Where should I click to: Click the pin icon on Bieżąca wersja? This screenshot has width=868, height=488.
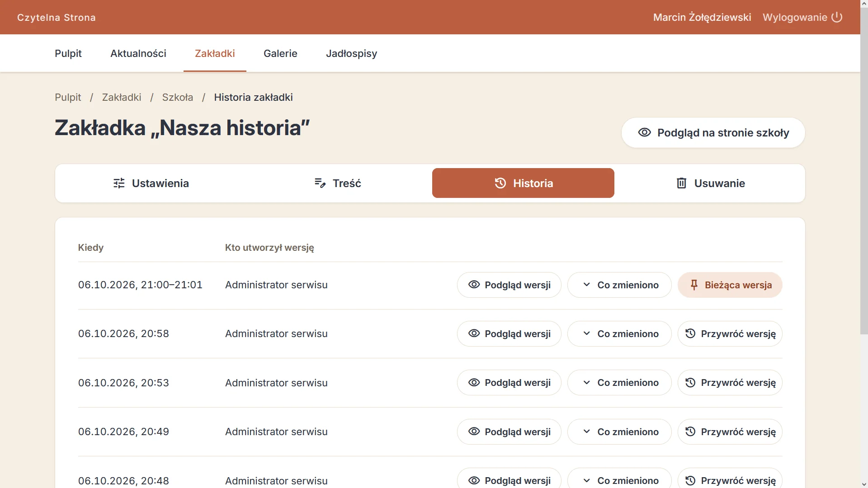coord(694,285)
